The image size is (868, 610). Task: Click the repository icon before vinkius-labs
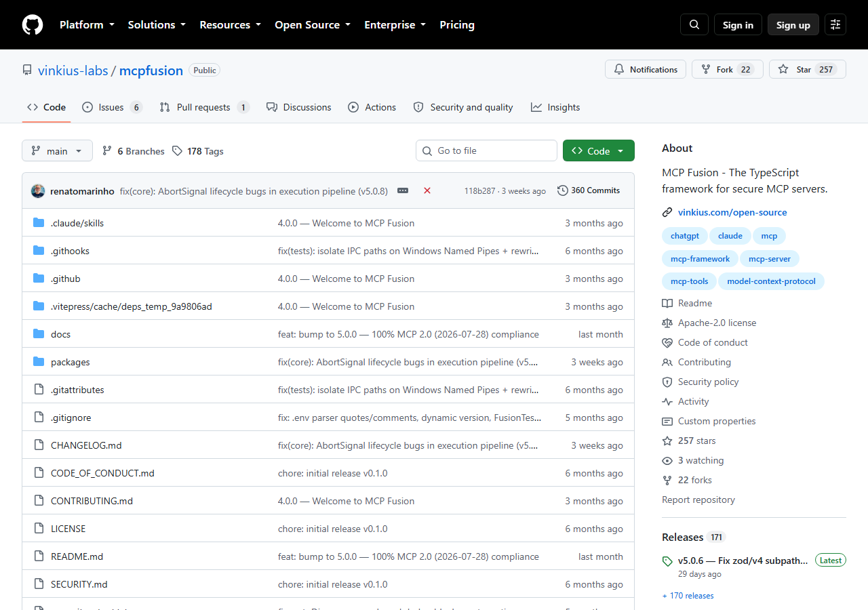coord(27,70)
